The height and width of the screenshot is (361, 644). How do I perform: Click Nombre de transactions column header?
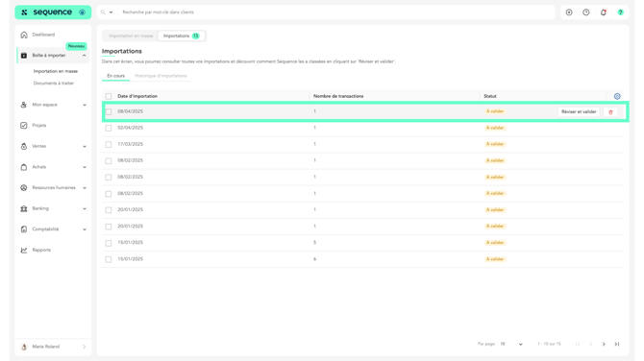point(338,96)
